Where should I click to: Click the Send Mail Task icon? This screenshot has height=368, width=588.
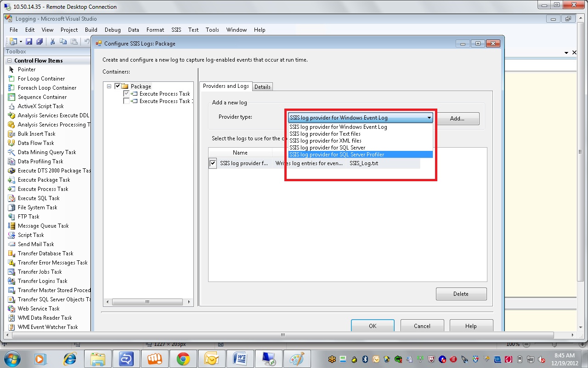[11, 244]
